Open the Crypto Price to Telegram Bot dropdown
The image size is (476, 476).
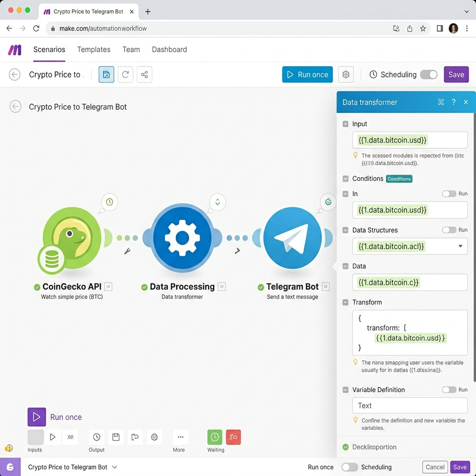click(73, 467)
